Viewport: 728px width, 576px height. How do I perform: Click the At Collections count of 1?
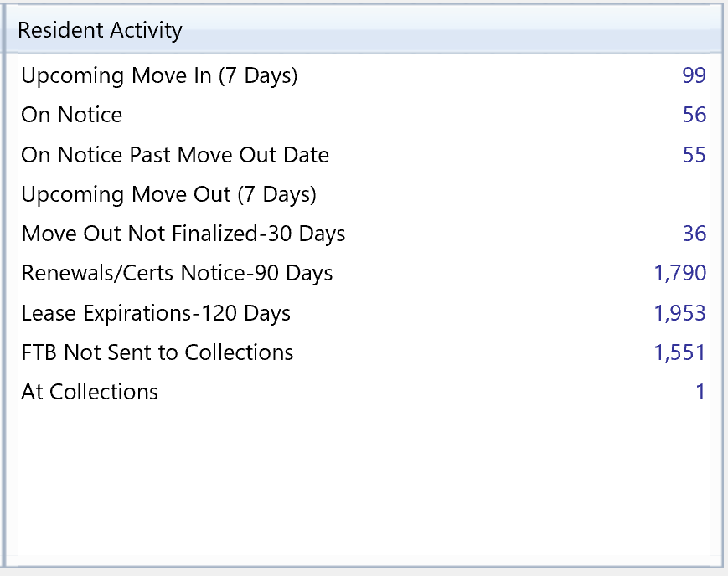[x=700, y=392]
